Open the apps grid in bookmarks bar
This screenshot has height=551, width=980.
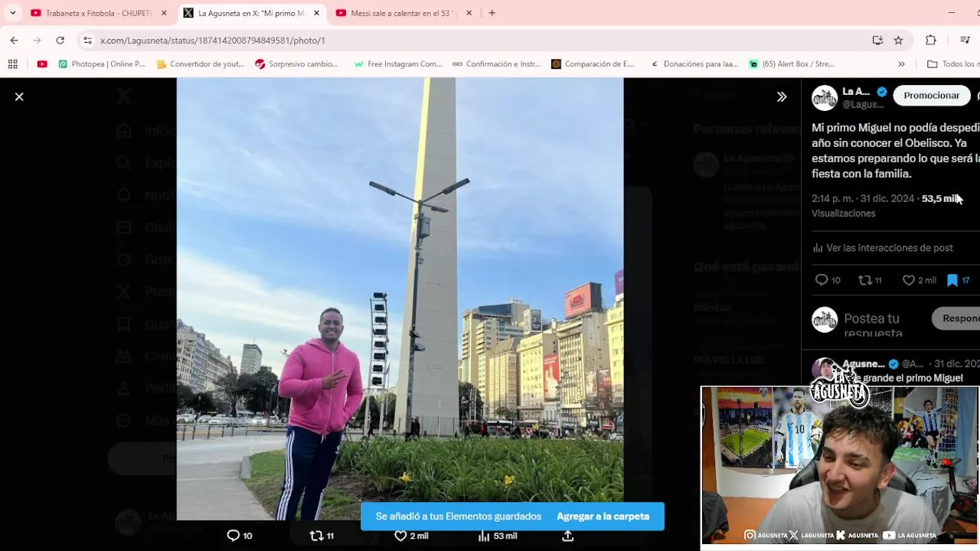pos(12,64)
